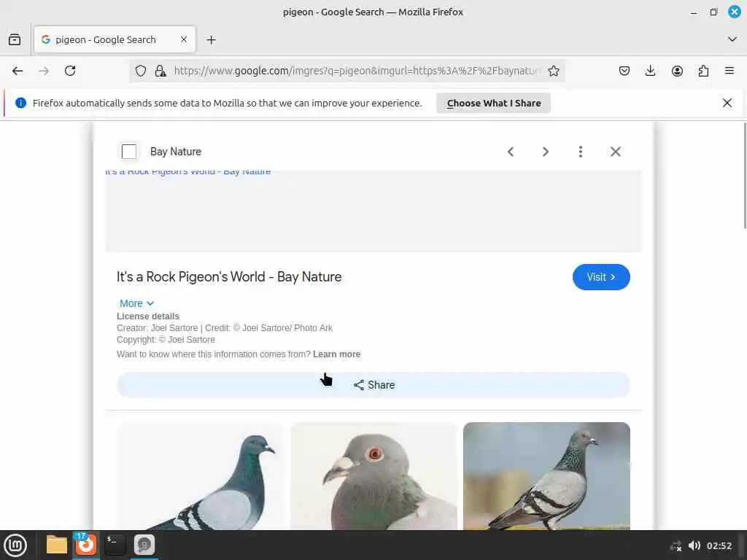View site security padlock info

tap(160, 71)
